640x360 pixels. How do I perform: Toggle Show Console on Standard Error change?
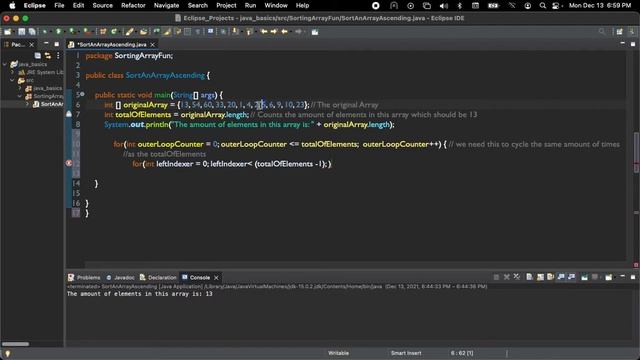click(571, 277)
